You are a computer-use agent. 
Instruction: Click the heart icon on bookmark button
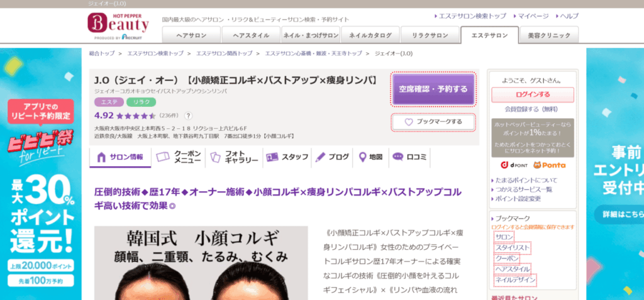click(x=408, y=122)
